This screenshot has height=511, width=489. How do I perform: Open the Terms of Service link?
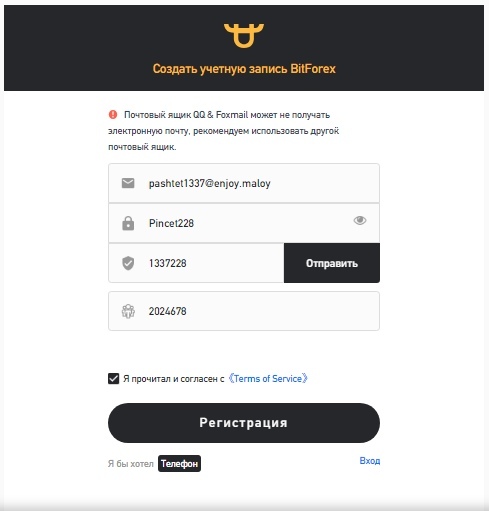coord(268,379)
